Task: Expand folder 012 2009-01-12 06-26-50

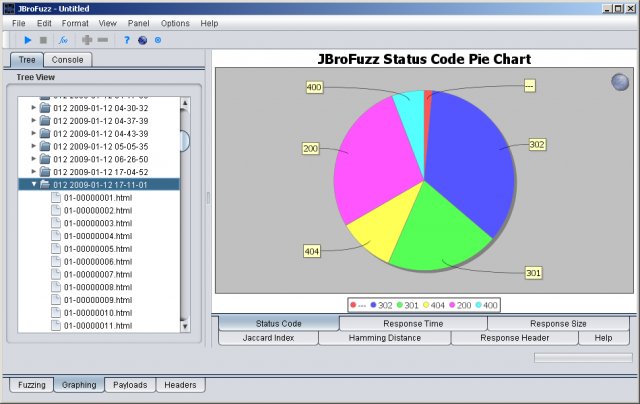Action: point(34,159)
